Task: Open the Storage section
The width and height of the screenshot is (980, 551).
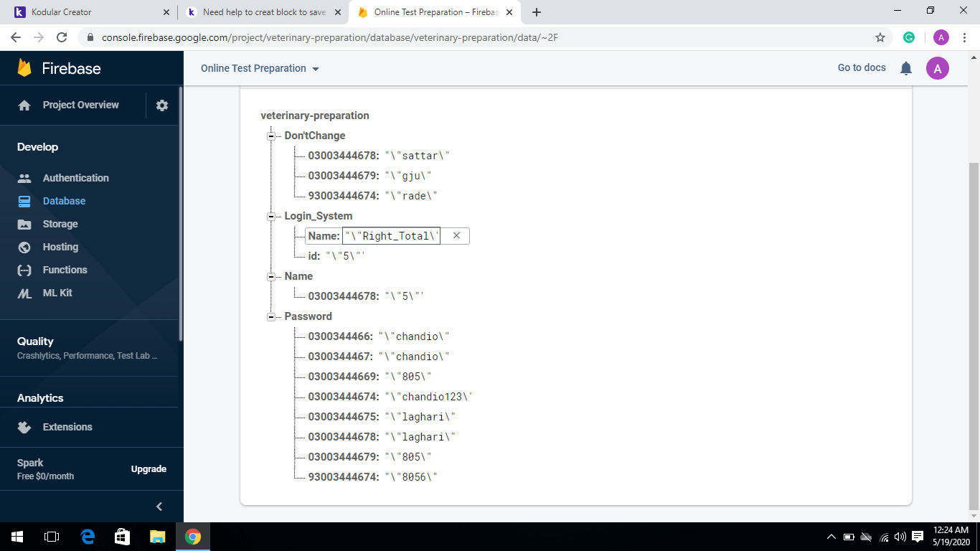Action: click(61, 224)
